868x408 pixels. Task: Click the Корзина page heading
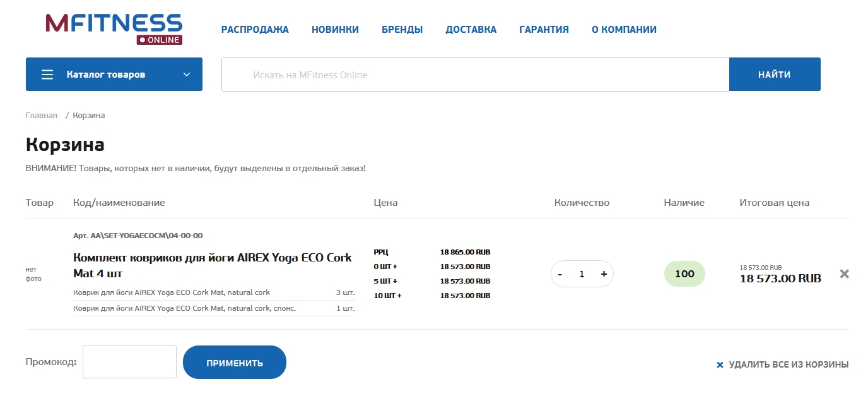(65, 145)
